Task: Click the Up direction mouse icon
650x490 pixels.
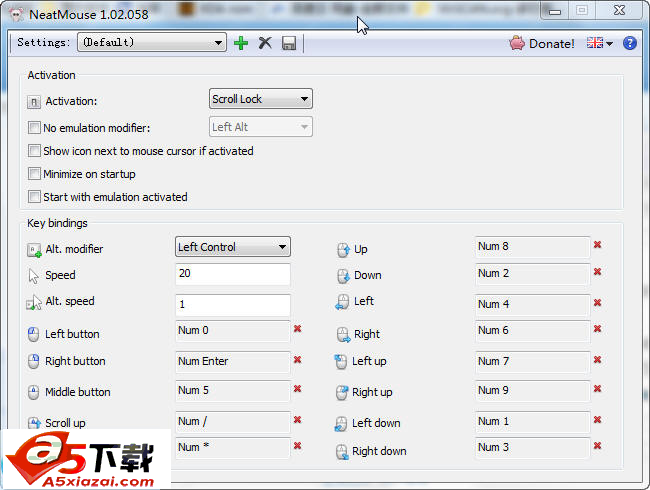Action: tap(343, 250)
